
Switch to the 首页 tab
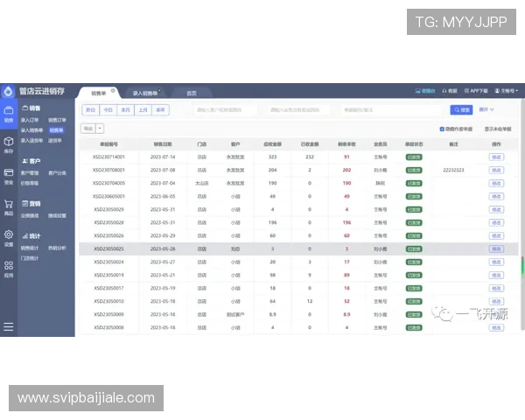pyautogui.click(x=192, y=92)
